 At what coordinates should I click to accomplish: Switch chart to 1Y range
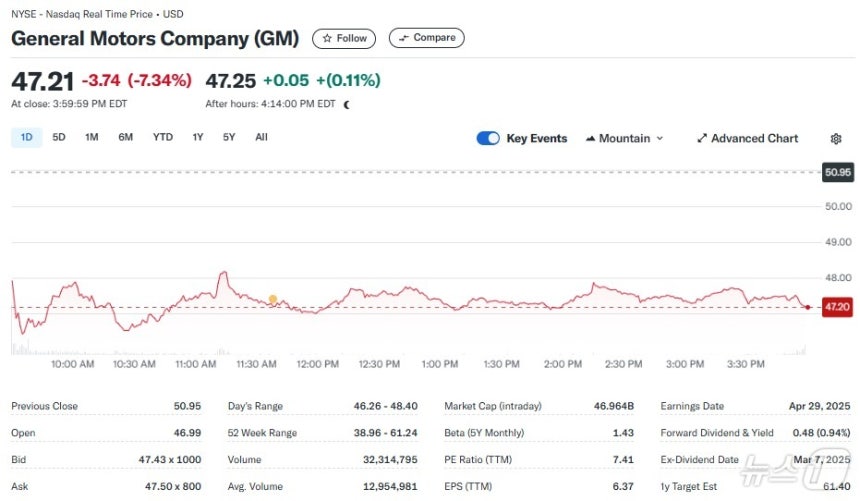pyautogui.click(x=198, y=137)
